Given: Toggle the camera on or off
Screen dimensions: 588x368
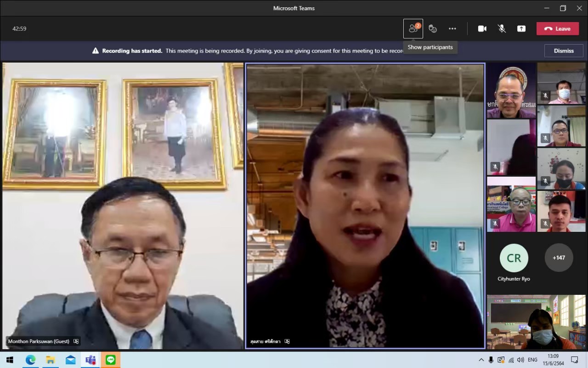Looking at the screenshot, I should click(482, 29).
